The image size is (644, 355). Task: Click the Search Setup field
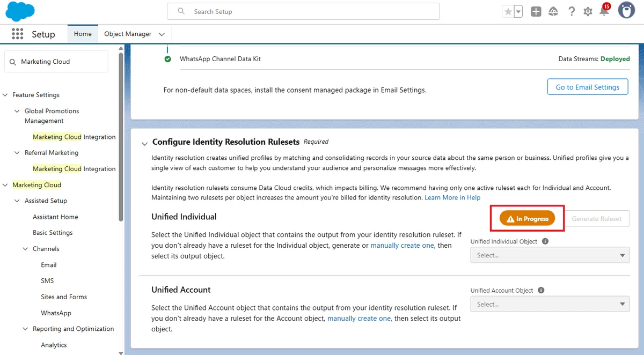pyautogui.click(x=303, y=11)
